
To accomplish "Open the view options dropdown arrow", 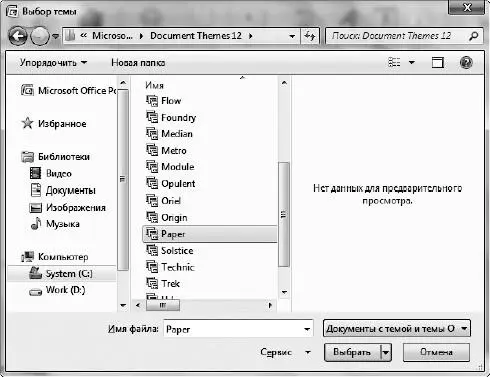I will 412,62.
